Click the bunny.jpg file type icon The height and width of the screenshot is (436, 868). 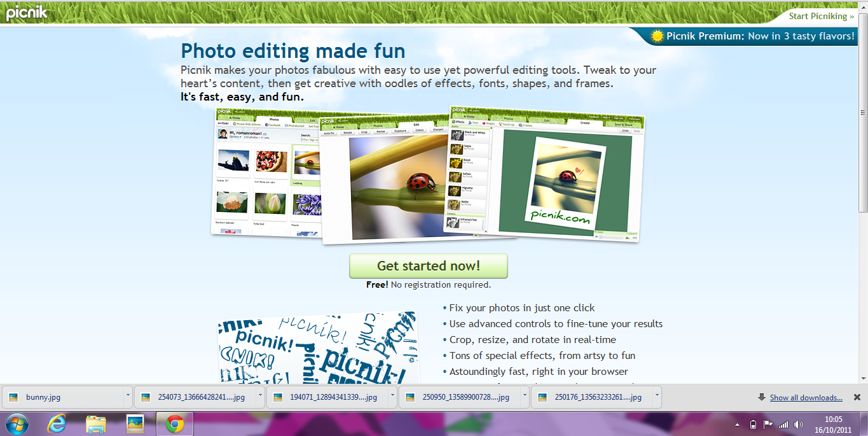pyautogui.click(x=13, y=397)
